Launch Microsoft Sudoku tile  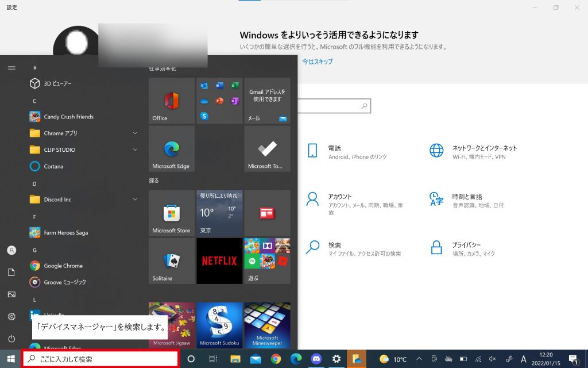click(x=219, y=325)
